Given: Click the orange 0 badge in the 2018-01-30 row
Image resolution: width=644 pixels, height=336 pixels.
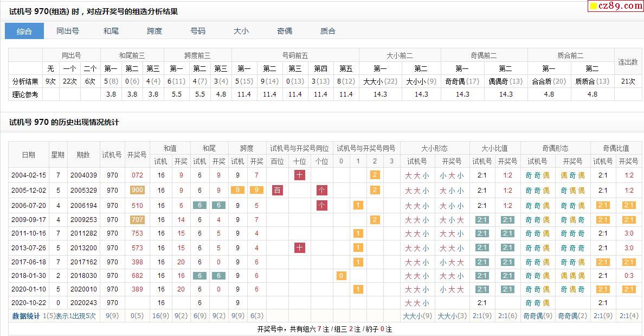Looking at the screenshot, I should click(x=341, y=276).
